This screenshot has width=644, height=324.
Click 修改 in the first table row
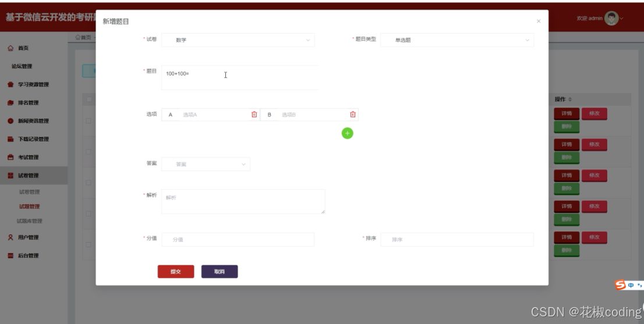pyautogui.click(x=595, y=113)
